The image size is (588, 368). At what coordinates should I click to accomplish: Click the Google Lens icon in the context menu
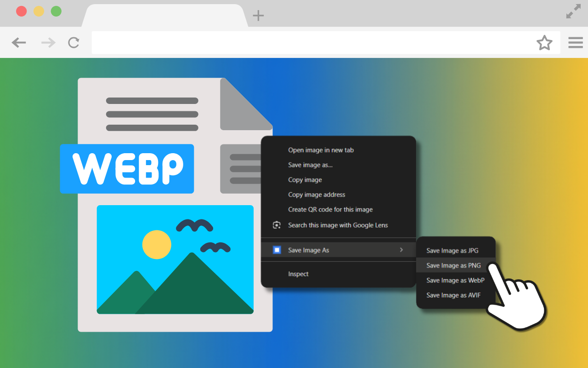point(276,225)
